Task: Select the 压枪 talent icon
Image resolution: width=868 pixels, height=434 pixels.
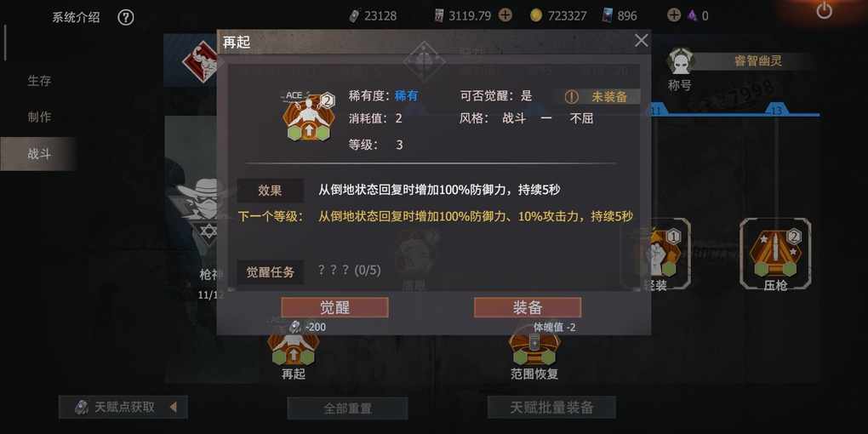Action: click(775, 254)
